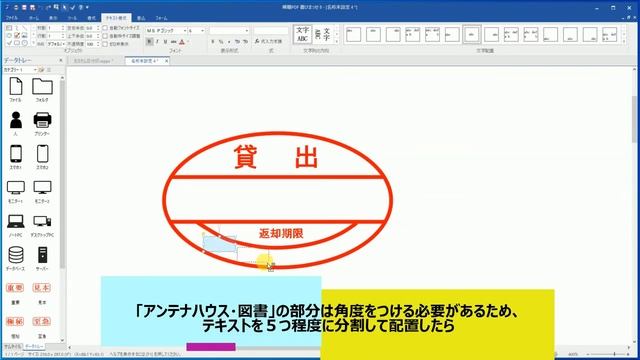Align text top-center in the alignment gallery
This screenshot has width=640, height=360.
click(x=373, y=34)
